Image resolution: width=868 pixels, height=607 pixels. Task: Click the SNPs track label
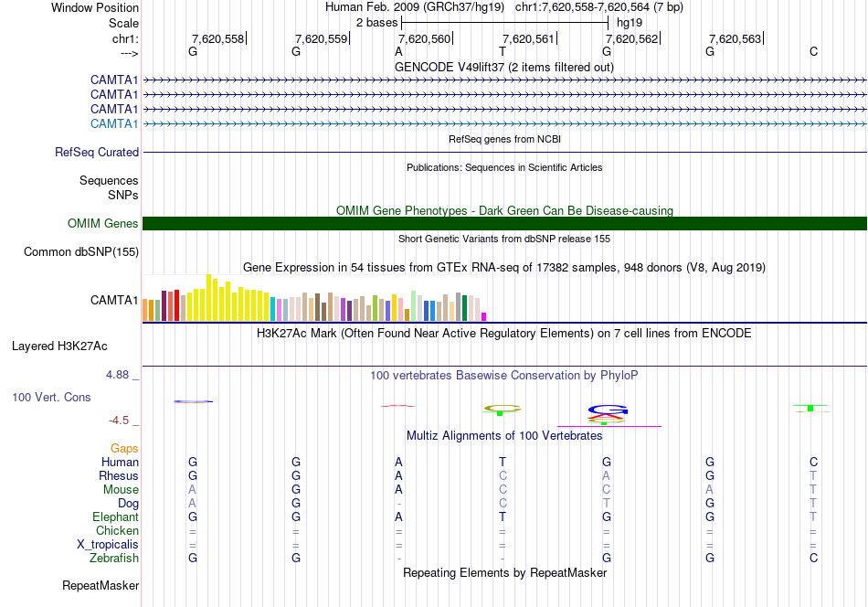tap(123, 195)
